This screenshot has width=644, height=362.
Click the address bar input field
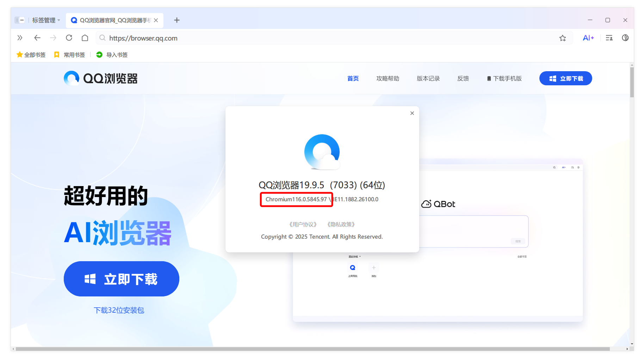point(247,38)
